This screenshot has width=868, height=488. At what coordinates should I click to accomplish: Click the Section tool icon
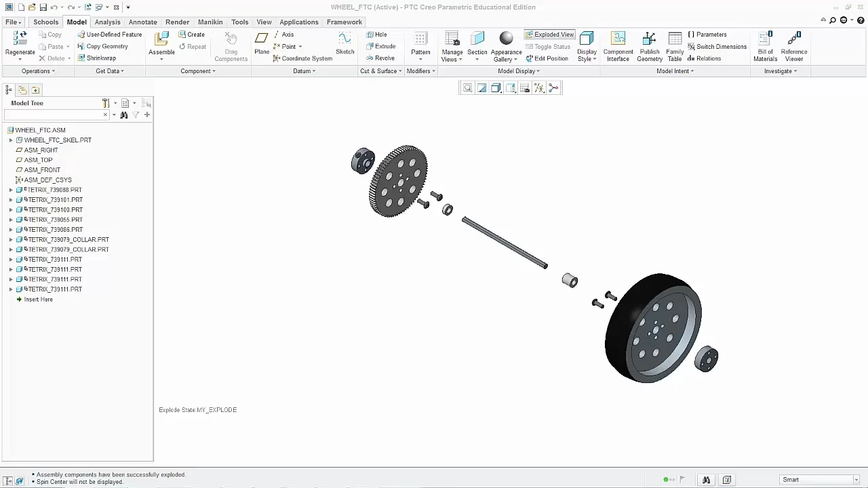[x=477, y=39]
